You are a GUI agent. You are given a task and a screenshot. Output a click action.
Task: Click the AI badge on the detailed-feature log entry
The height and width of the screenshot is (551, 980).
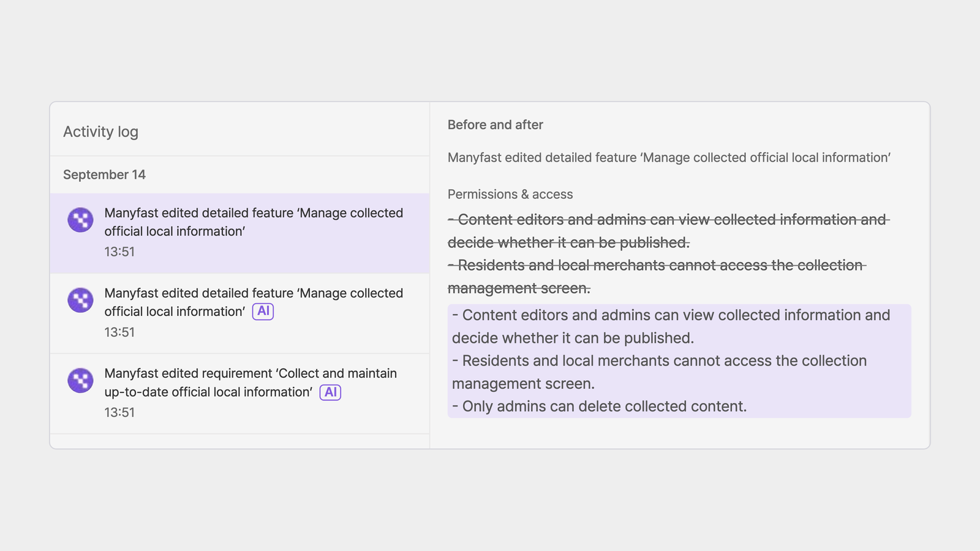(263, 311)
